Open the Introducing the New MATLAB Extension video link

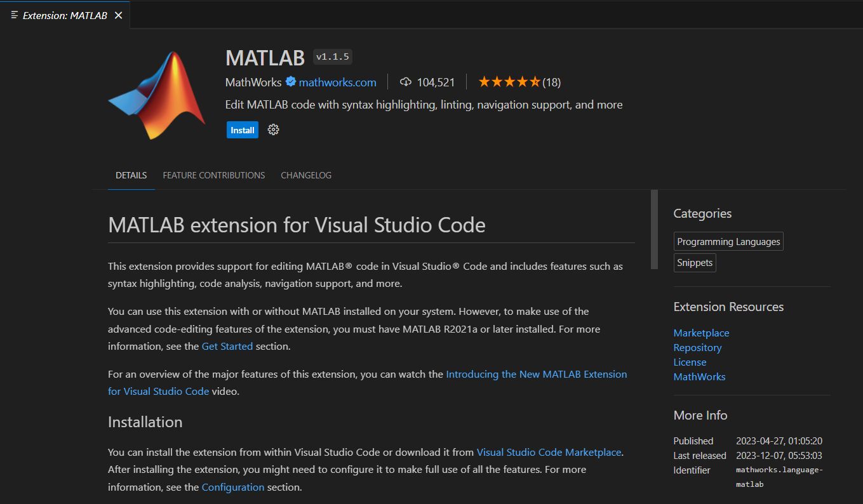537,375
